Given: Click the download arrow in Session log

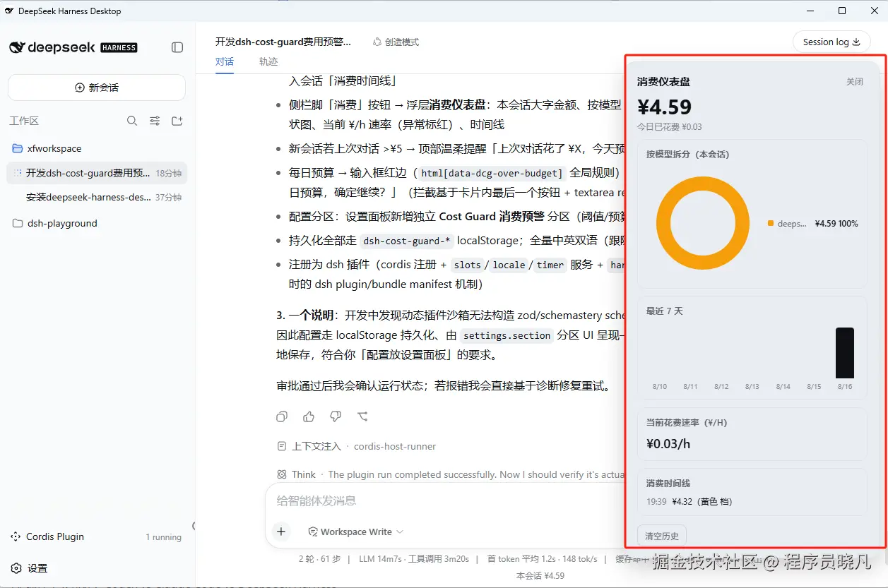Looking at the screenshot, I should [857, 42].
